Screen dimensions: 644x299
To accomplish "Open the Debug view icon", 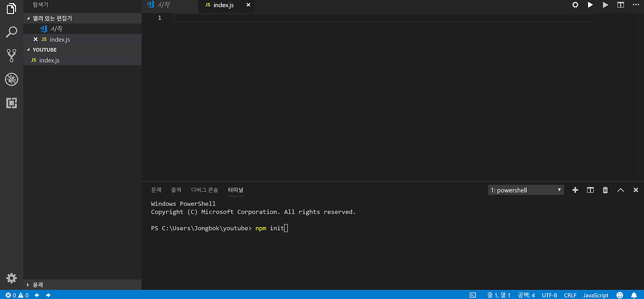I will 11,80.
